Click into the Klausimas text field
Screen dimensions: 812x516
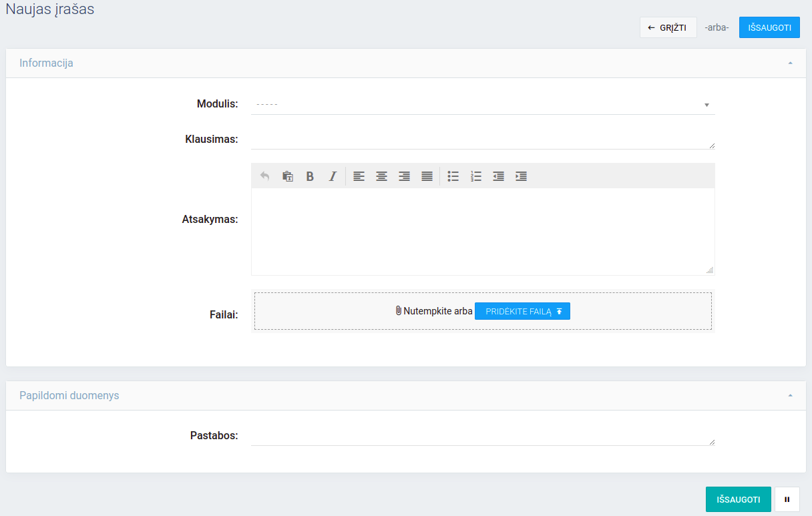coord(482,140)
